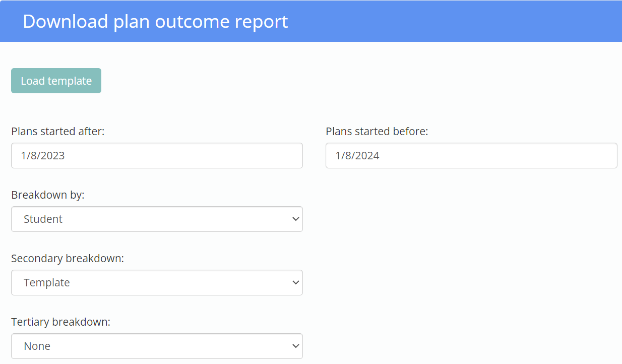Select the None value in Tertiary breakdown

point(37,346)
